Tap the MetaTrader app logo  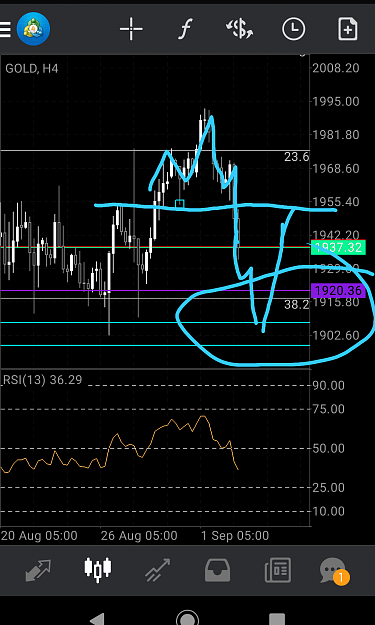(x=33, y=29)
